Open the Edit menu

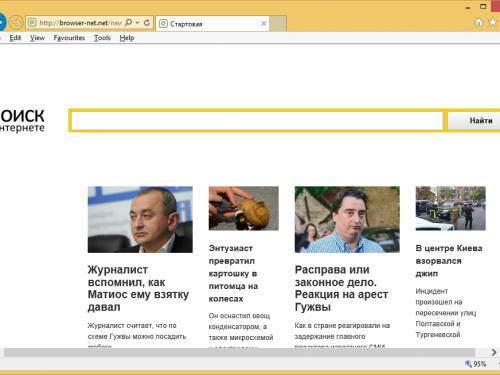15,38
